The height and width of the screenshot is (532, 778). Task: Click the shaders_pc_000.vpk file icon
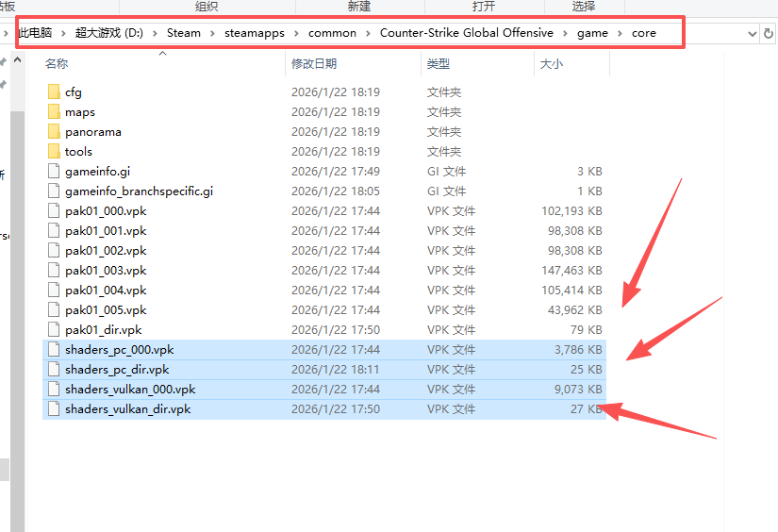(53, 350)
